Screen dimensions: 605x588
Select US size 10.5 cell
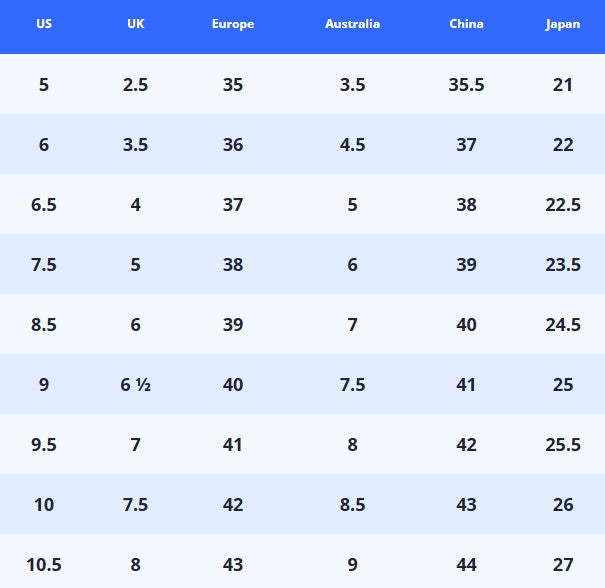[44, 565]
